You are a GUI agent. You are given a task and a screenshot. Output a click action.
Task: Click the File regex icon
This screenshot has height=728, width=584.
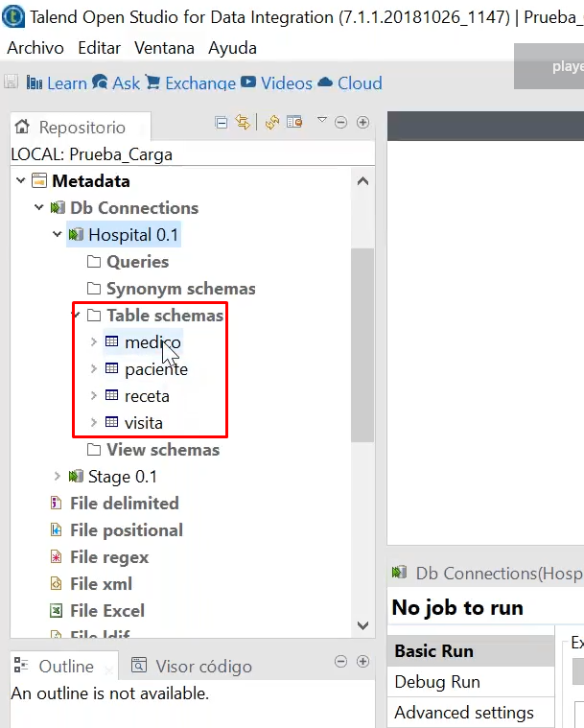tap(56, 556)
